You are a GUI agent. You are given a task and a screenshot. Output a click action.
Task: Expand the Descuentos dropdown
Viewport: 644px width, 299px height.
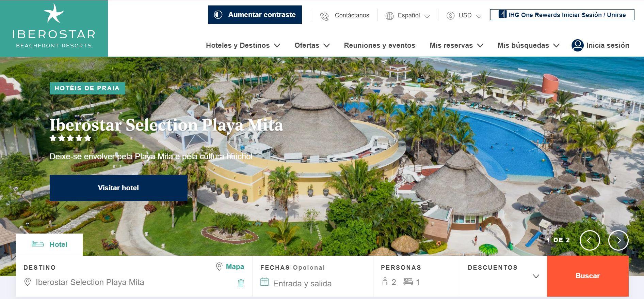[503, 276]
